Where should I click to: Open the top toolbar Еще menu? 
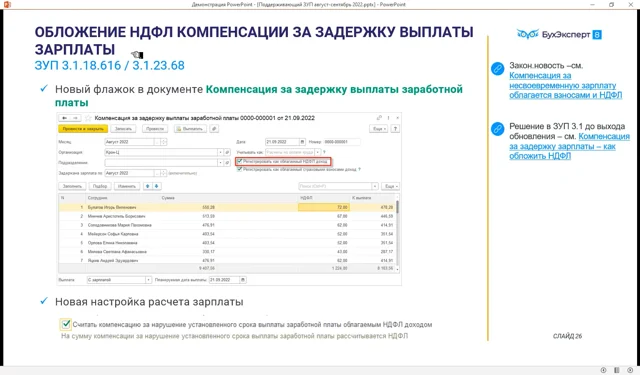point(379,129)
